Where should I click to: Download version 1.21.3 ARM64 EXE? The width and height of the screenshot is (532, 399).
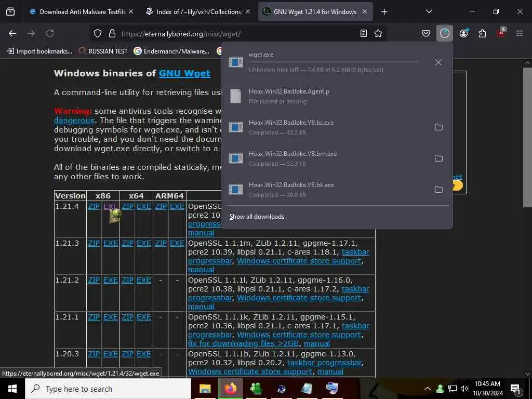coord(177,243)
